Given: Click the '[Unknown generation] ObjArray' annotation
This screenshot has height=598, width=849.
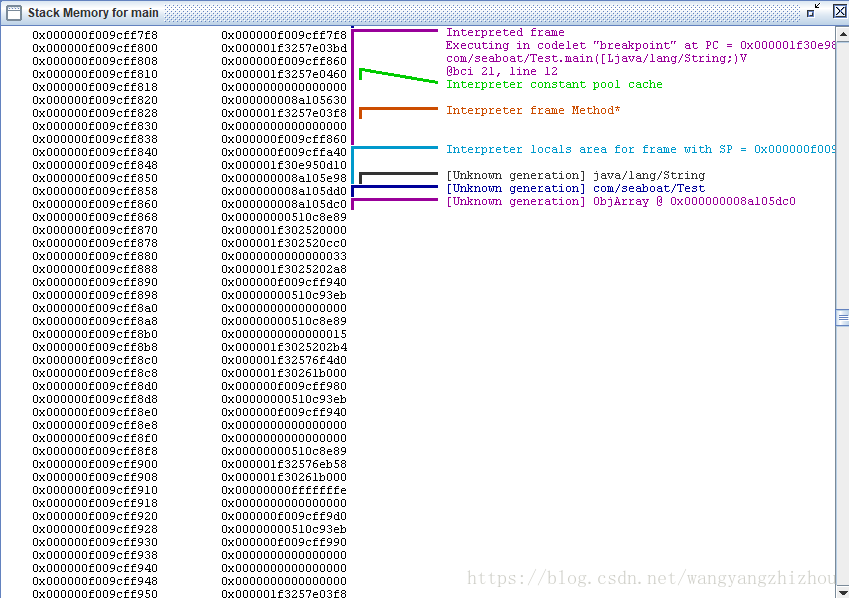Looking at the screenshot, I should click(621, 202).
